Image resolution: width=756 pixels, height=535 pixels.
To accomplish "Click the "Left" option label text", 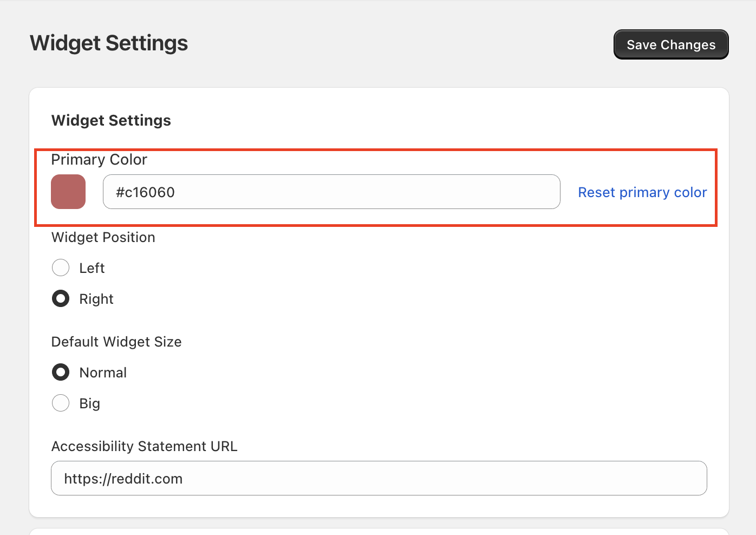I will pyautogui.click(x=92, y=268).
